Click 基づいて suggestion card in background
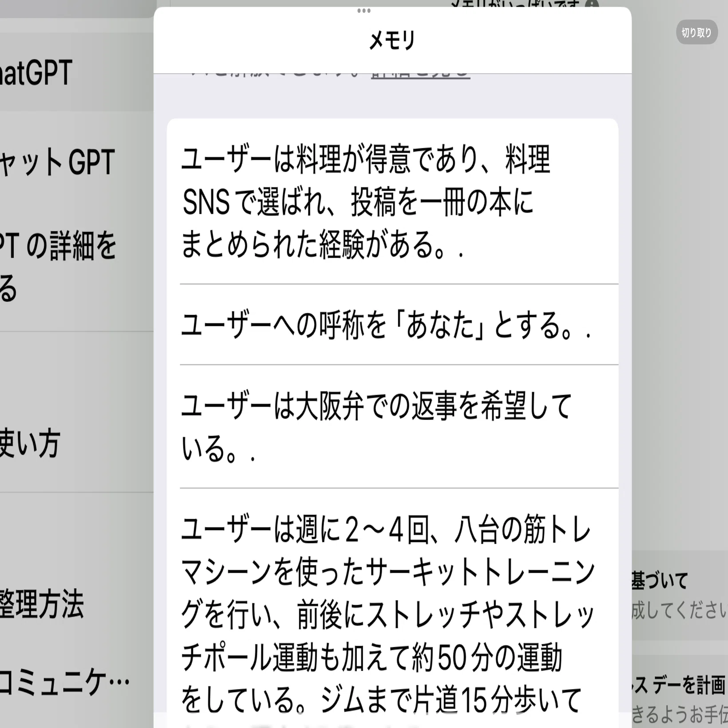The height and width of the screenshot is (728, 728). 680,595
